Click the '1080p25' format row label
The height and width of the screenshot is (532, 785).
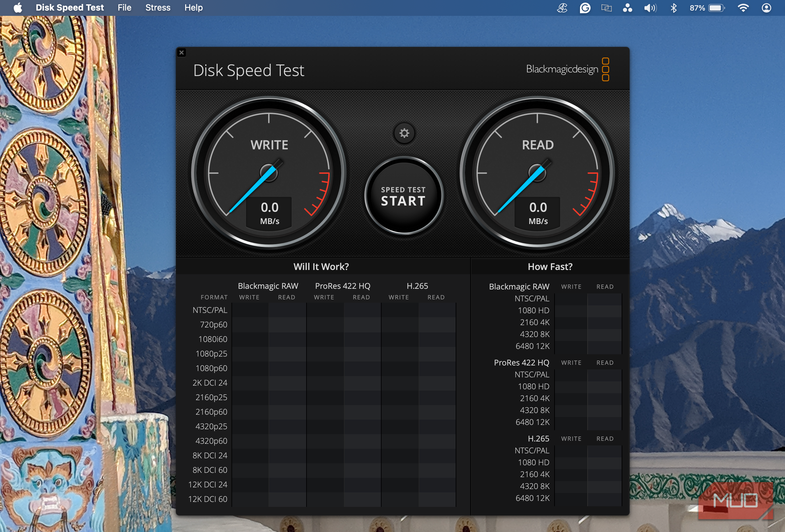(211, 354)
